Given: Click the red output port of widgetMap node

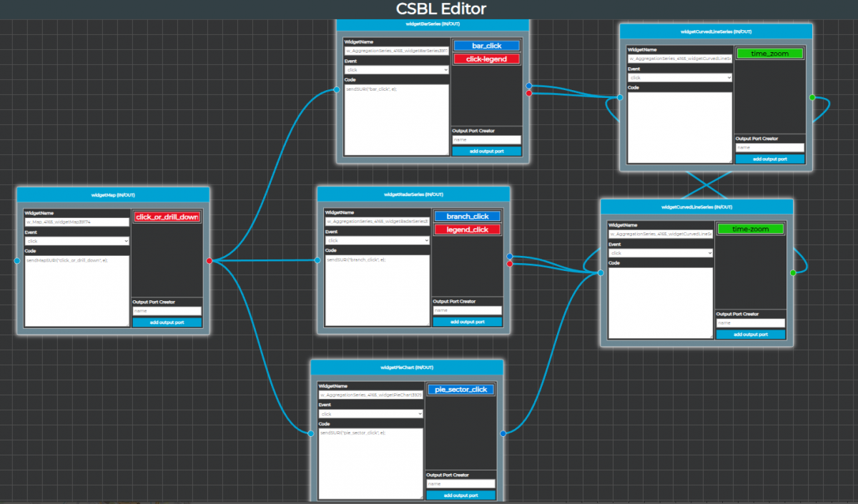Looking at the screenshot, I should click(x=209, y=261).
